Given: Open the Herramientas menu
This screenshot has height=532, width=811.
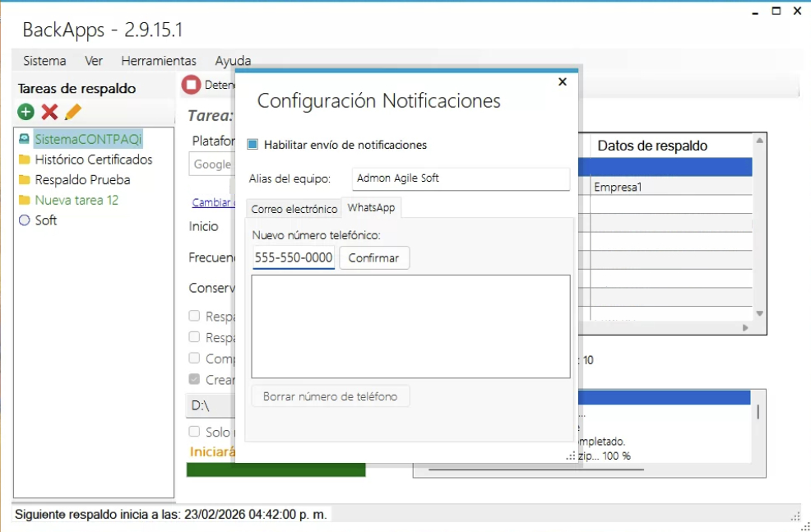Looking at the screenshot, I should point(159,61).
